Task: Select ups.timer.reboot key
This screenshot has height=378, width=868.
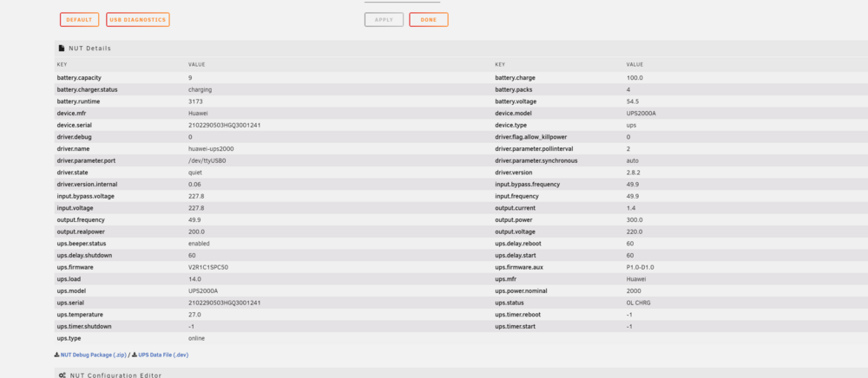Action: tap(517, 315)
